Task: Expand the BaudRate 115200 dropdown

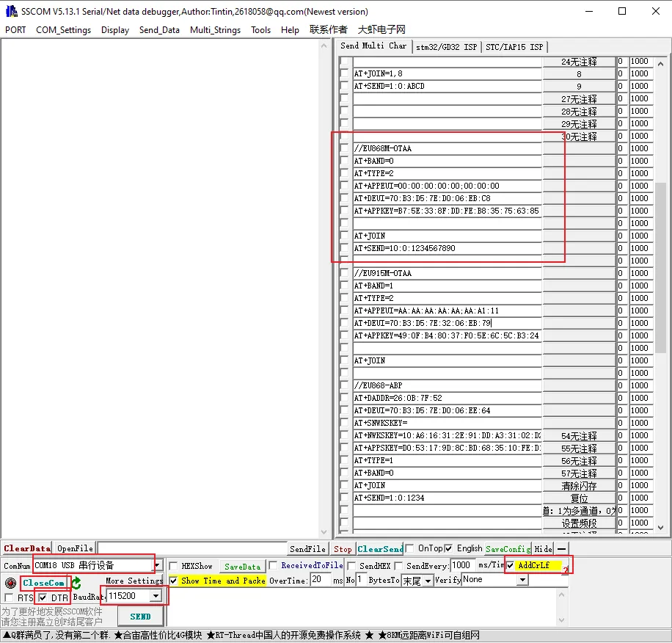Action: [155, 596]
